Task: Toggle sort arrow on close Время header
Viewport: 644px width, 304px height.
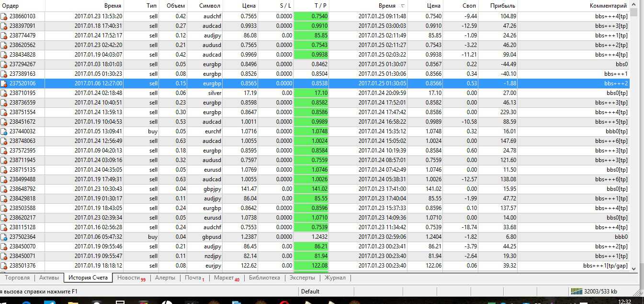Action: [402, 6]
